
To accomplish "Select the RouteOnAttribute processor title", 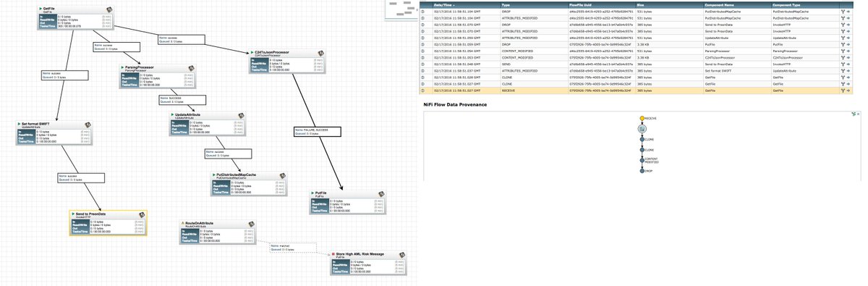I will point(200,224).
